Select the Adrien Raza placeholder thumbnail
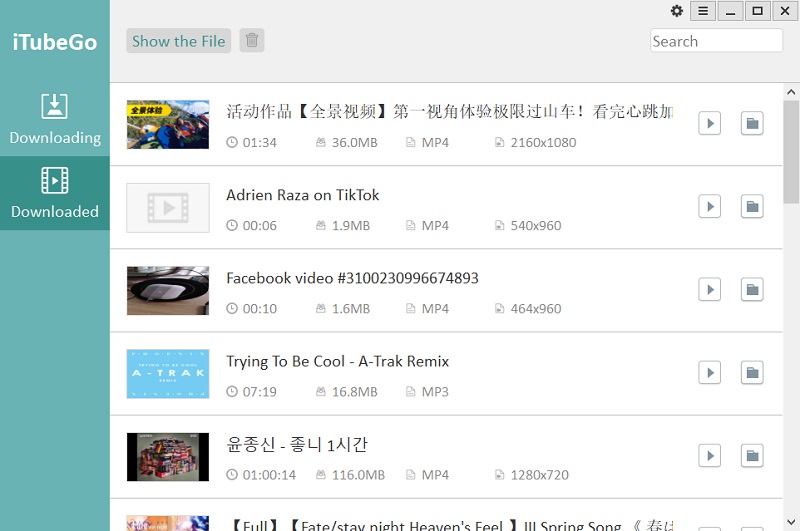The width and height of the screenshot is (800, 531). coord(168,208)
